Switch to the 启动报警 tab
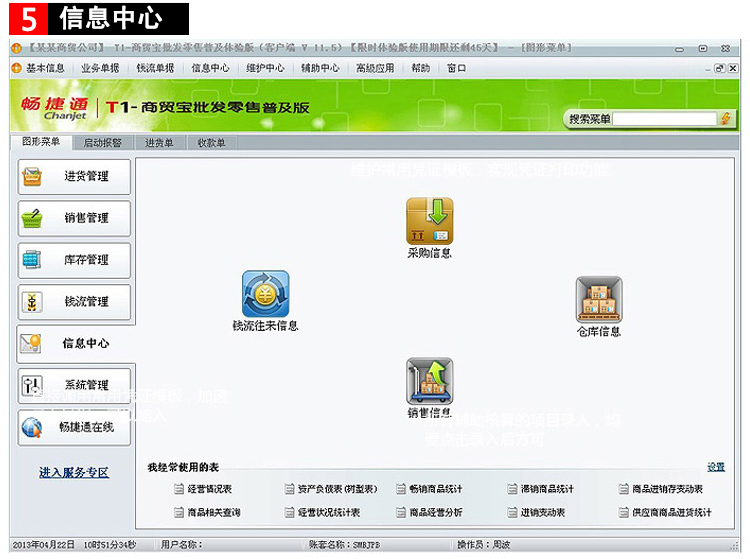750x559 pixels. click(x=102, y=142)
